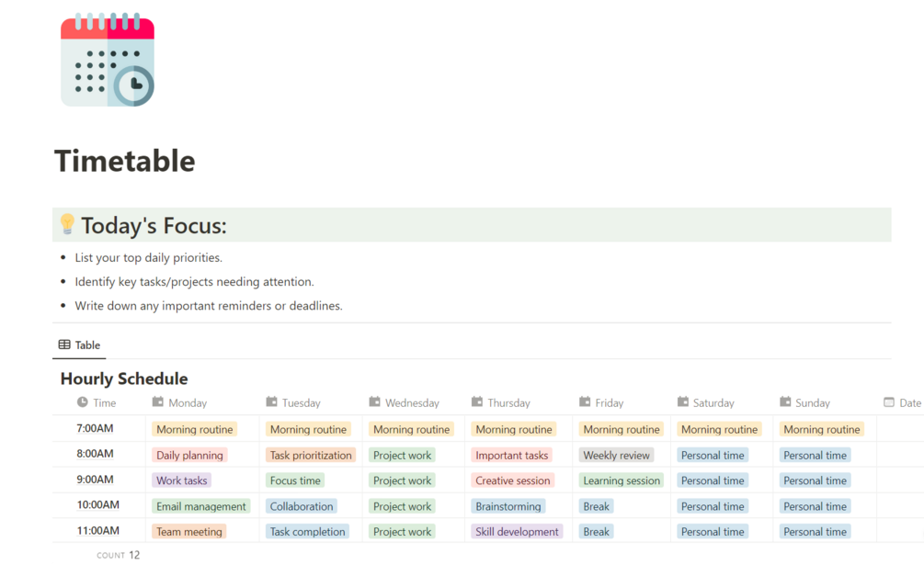Click the Thursday column header label
Image resolution: width=924 pixels, height=565 pixels.
(508, 402)
